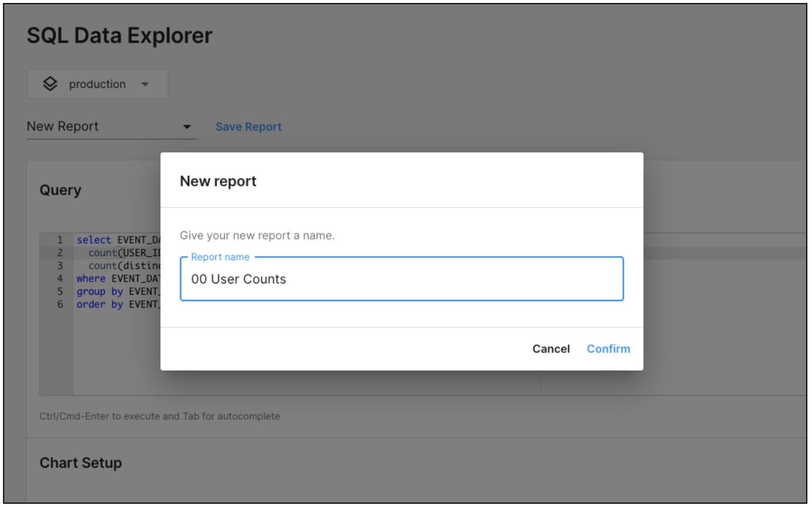Screen dimensions: 812x507
Task: Click the floating Report name label
Action: click(x=220, y=257)
